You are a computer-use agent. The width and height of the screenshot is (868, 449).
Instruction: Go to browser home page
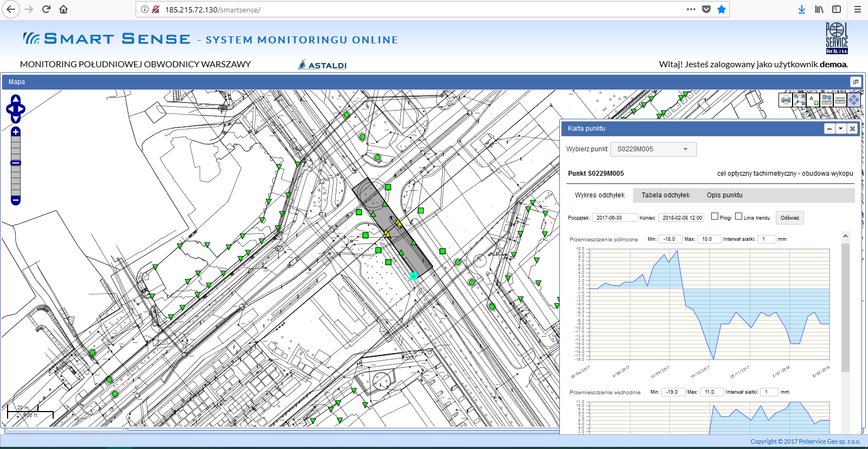(63, 9)
